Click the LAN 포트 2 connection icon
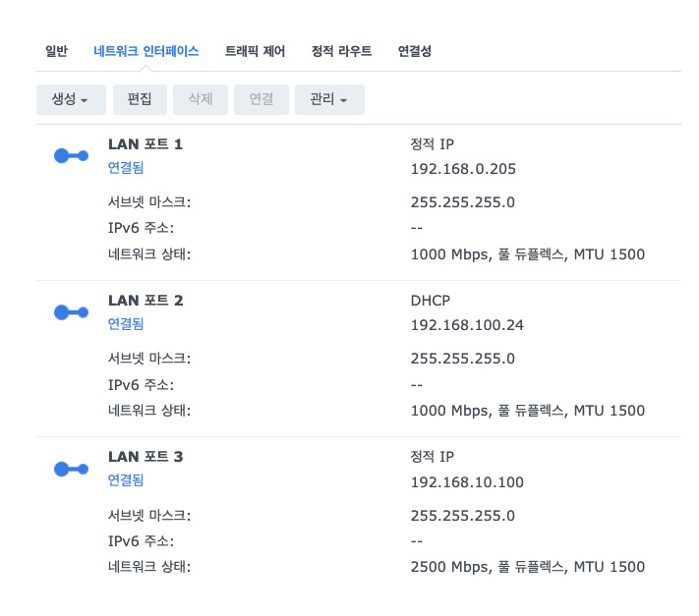 click(x=71, y=312)
